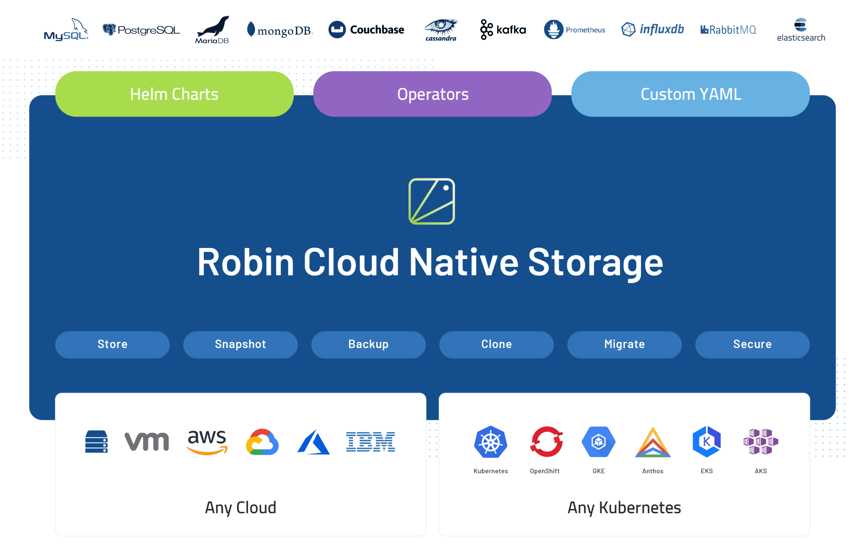Image resolution: width=850 pixels, height=546 pixels.
Task: Click the bare-metal server stack icon
Action: 96,441
